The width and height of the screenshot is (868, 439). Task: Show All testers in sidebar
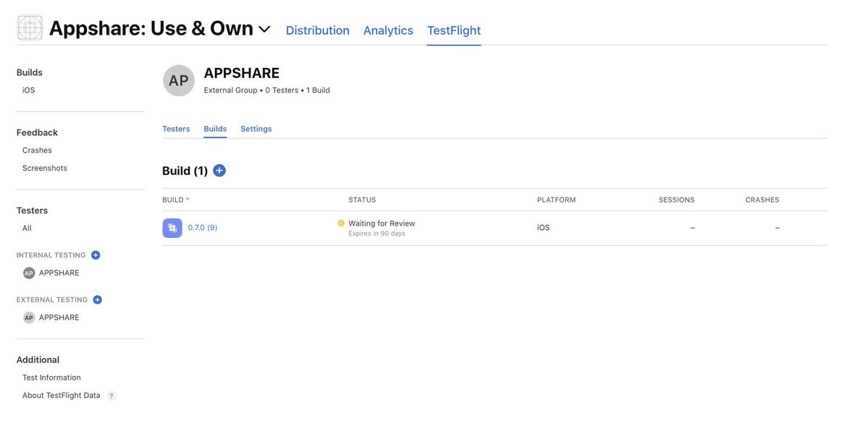pos(27,229)
